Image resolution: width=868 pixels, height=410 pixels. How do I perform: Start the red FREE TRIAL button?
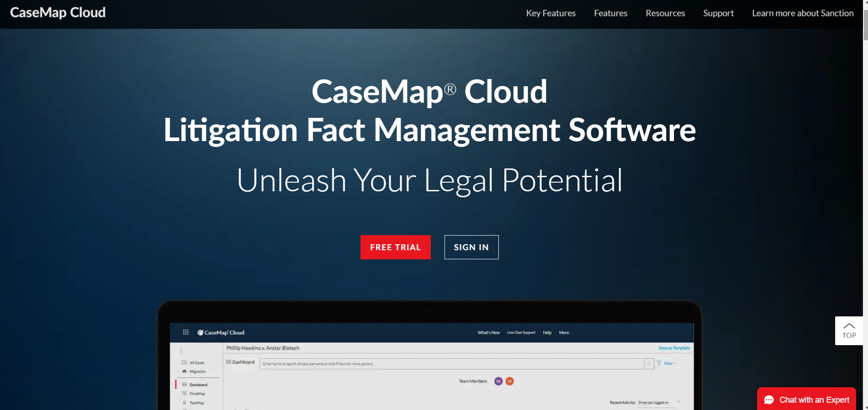click(396, 247)
